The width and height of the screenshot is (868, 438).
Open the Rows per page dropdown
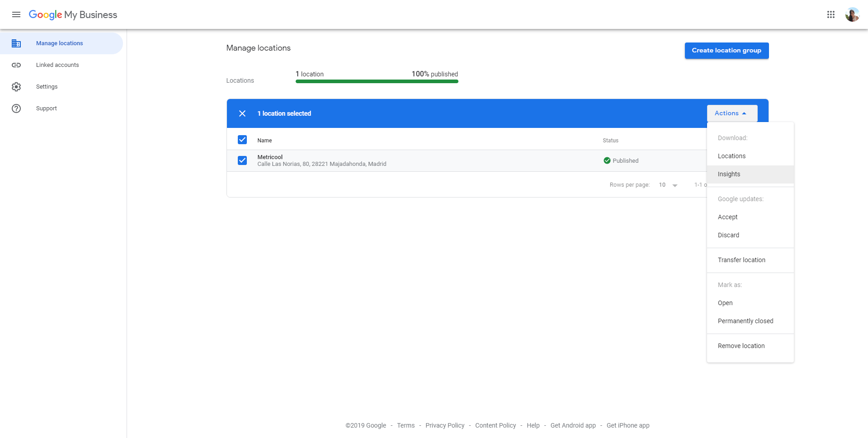tap(668, 185)
